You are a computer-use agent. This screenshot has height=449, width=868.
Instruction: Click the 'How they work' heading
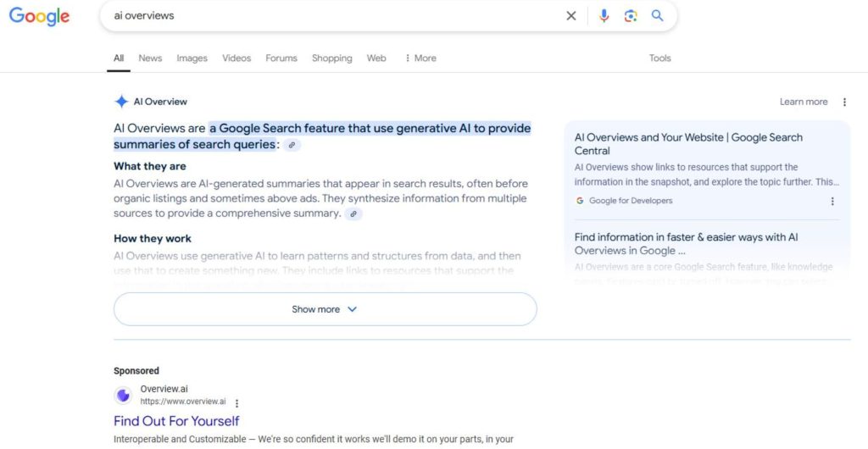coord(153,238)
